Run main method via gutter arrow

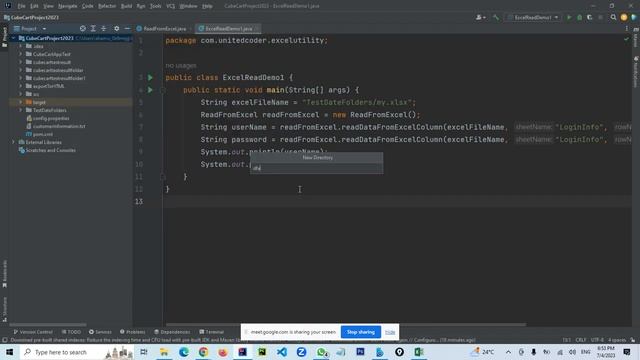(150, 90)
